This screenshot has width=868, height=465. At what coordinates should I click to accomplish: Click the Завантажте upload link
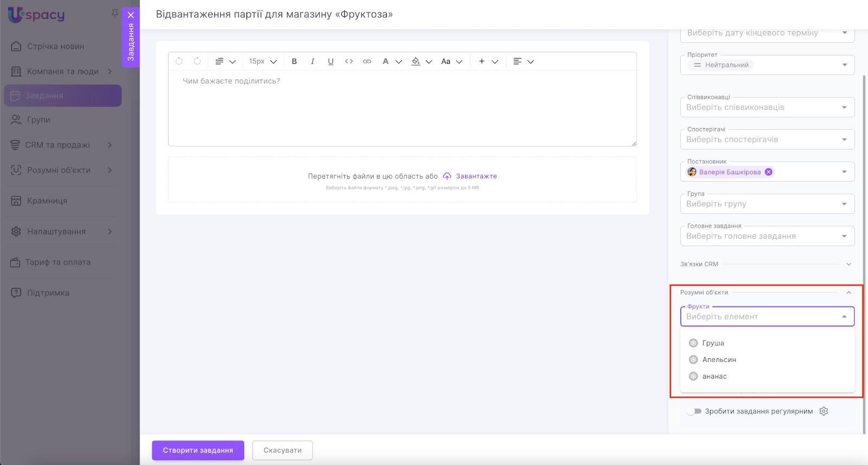tap(476, 176)
